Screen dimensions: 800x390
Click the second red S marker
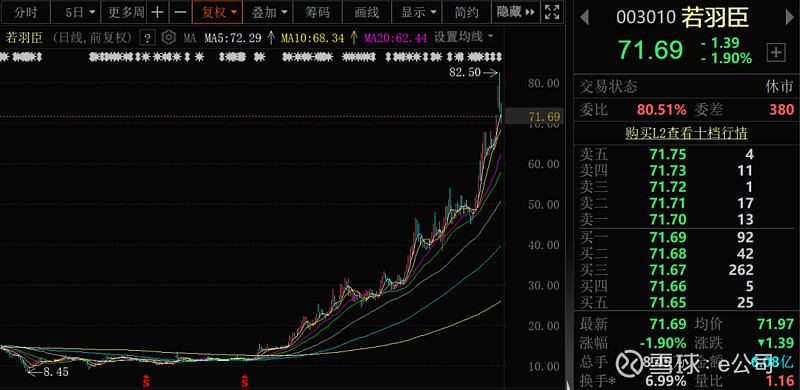click(245, 380)
